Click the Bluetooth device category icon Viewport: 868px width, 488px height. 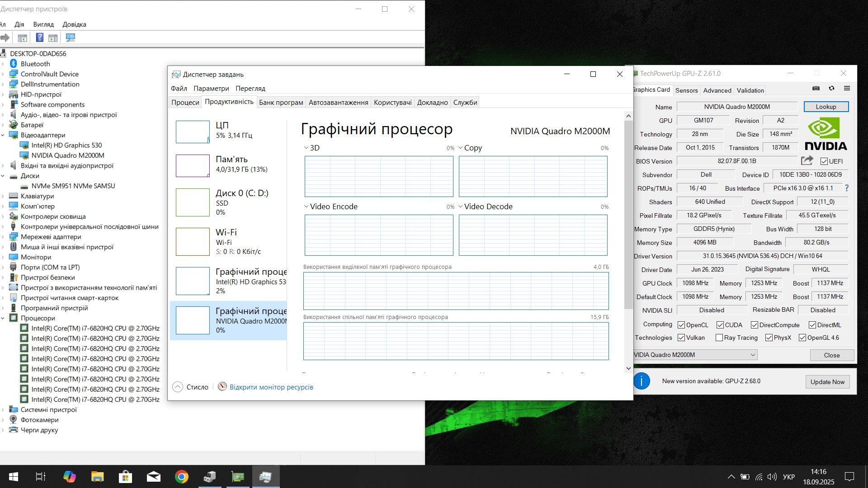pyautogui.click(x=14, y=64)
